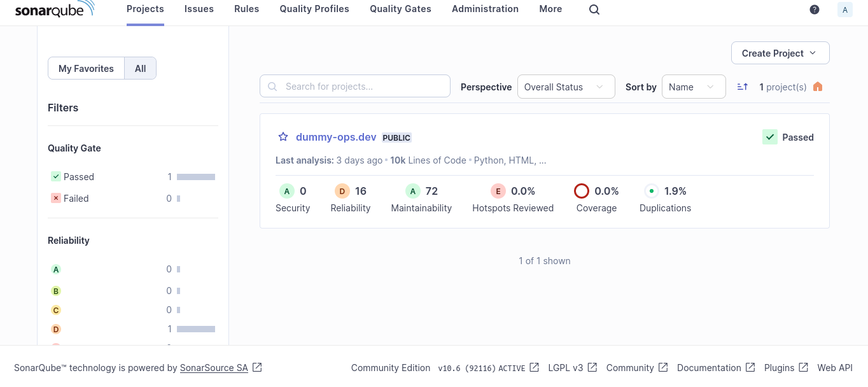
Task: Click the Duplications green dot indicator
Action: [x=652, y=191]
